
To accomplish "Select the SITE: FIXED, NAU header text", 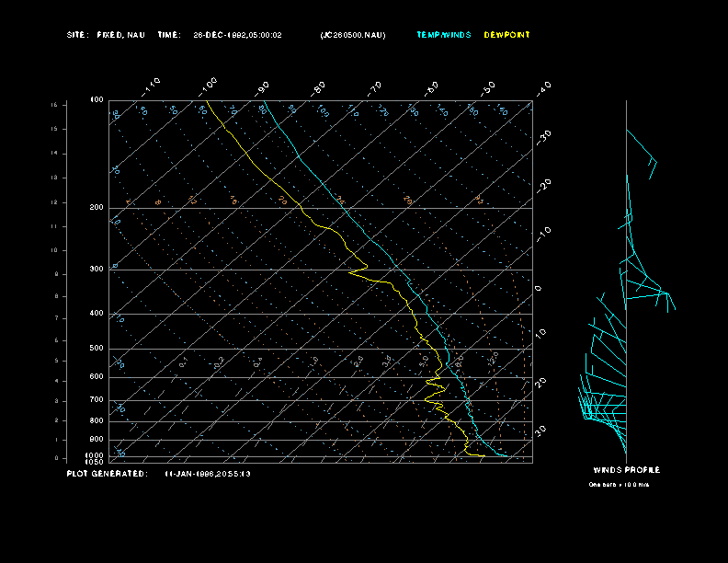I will click(x=106, y=35).
